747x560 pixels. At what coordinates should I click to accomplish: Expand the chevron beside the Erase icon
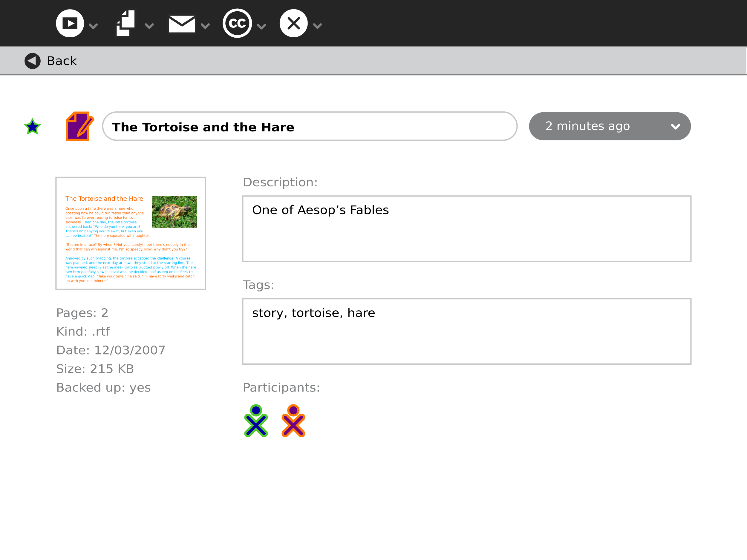[x=317, y=26]
